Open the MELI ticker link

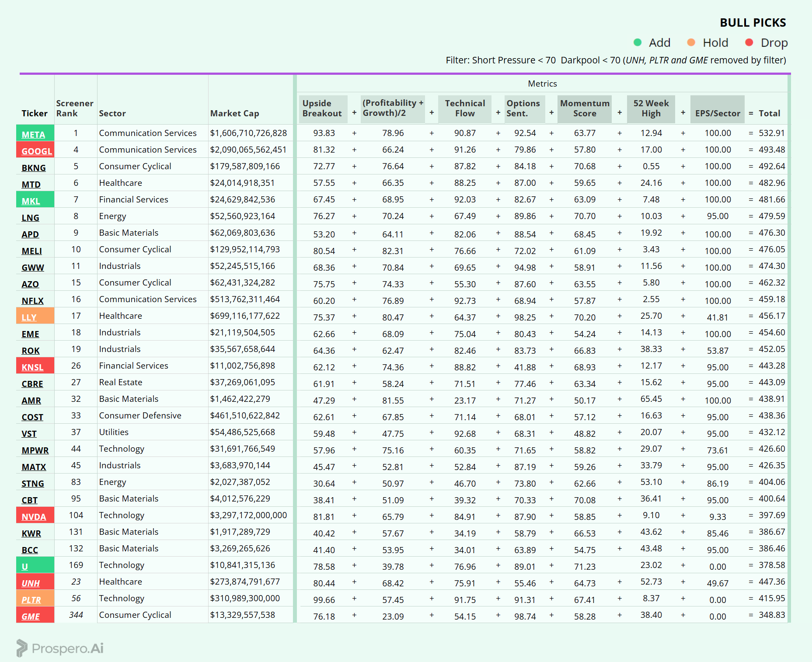(x=32, y=251)
